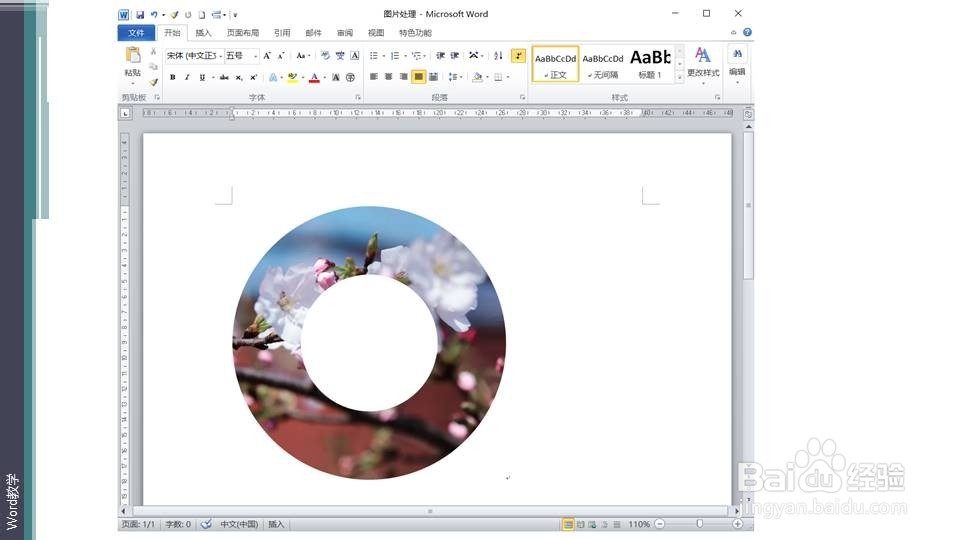This screenshot has width=960, height=540.
Task: Open the numbering list dropdown arrow
Action: (405, 56)
